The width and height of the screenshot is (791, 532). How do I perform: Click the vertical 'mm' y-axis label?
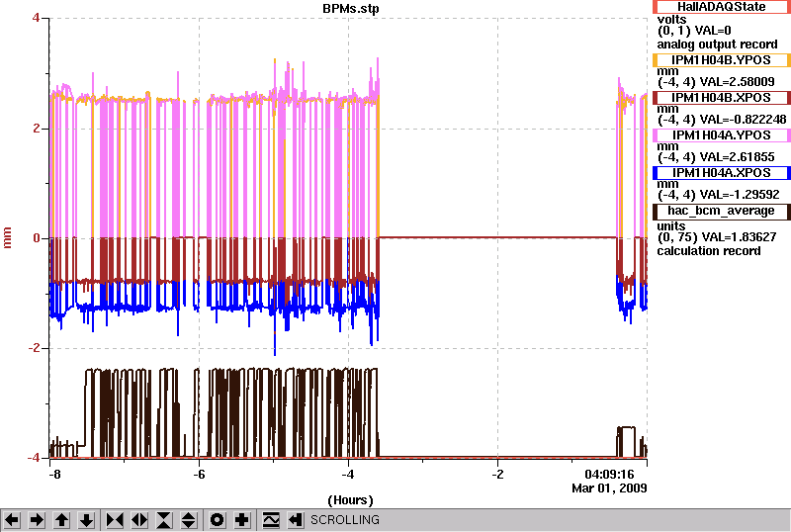7,237
